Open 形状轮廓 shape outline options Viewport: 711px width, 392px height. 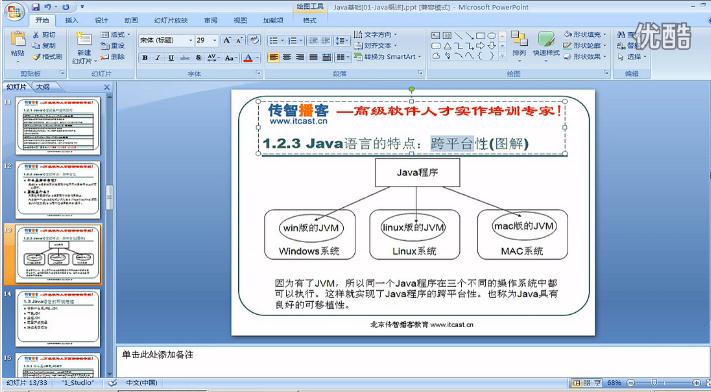[585, 46]
